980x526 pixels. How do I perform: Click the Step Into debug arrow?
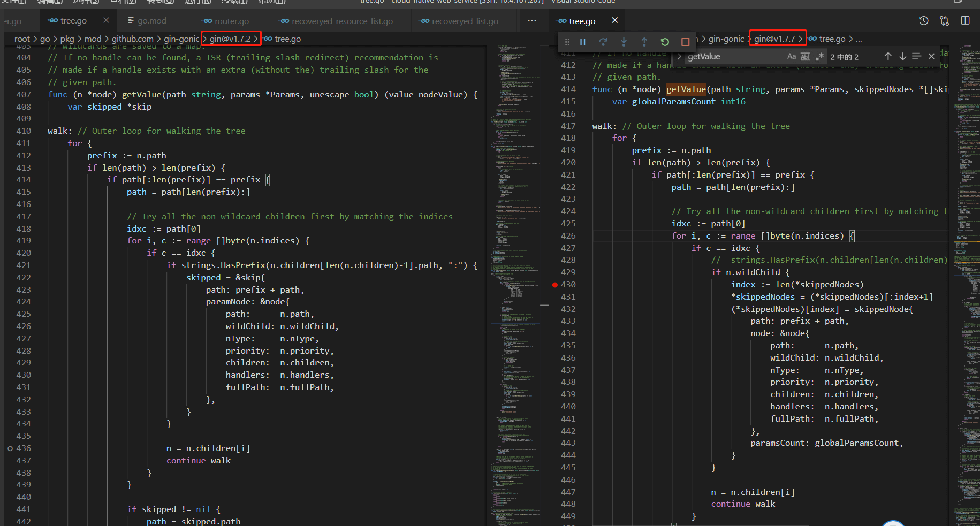point(624,42)
